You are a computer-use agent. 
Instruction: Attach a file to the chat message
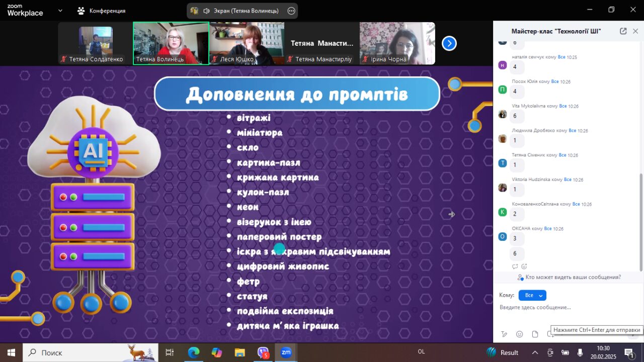(x=535, y=334)
